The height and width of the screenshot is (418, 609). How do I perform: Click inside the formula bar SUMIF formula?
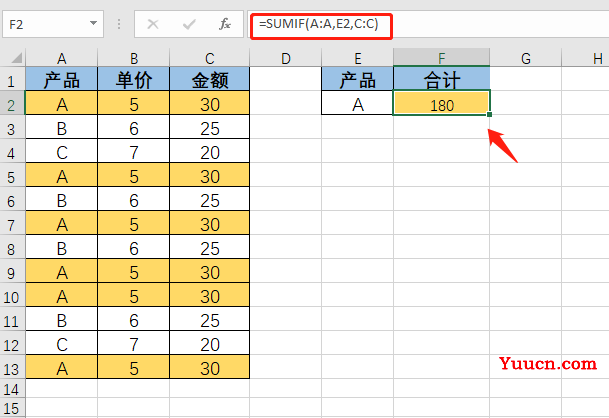tap(318, 24)
